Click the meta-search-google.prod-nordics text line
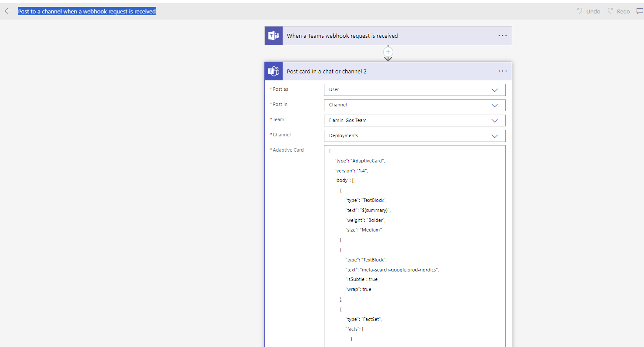The image size is (644, 347). click(392, 270)
